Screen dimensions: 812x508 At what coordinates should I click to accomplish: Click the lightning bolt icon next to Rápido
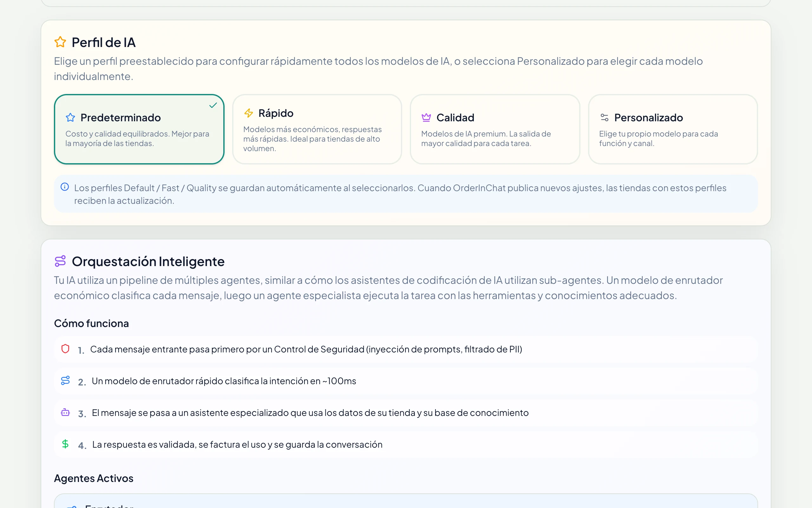(x=249, y=113)
